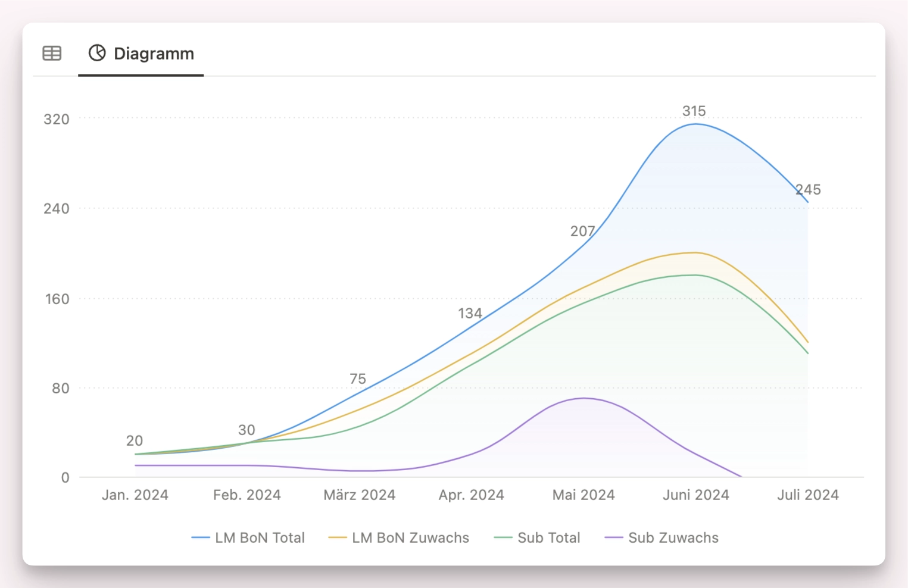Open the Diagramm tab

coord(141,53)
